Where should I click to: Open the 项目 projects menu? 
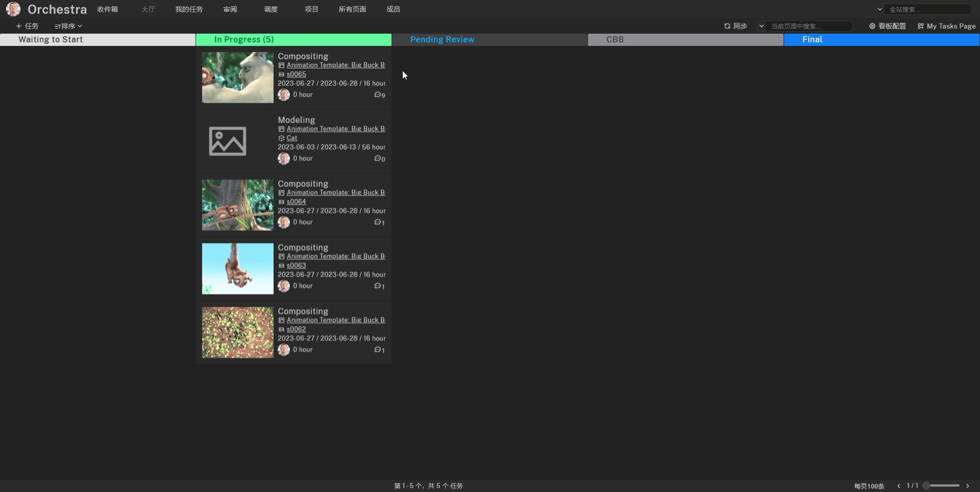pos(311,9)
